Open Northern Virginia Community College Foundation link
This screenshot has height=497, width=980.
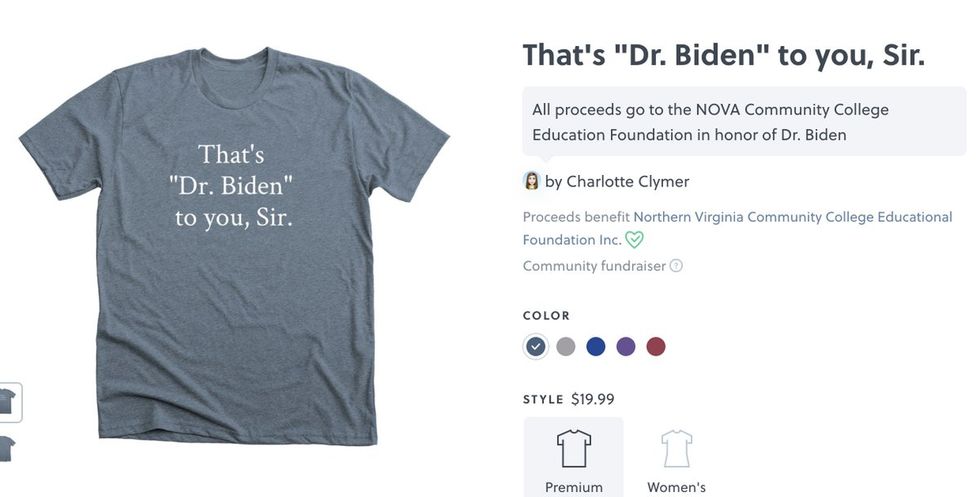click(x=792, y=217)
